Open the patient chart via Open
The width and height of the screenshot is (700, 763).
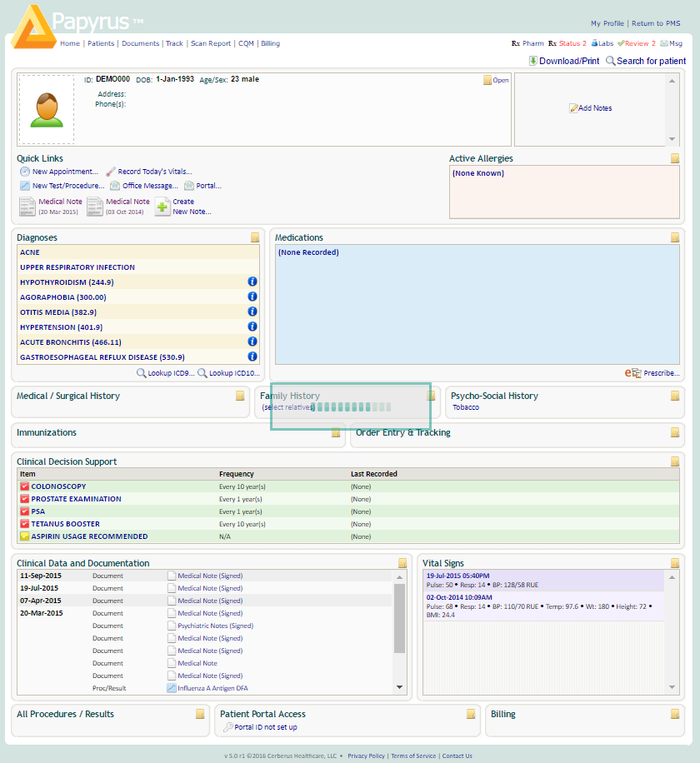[496, 80]
